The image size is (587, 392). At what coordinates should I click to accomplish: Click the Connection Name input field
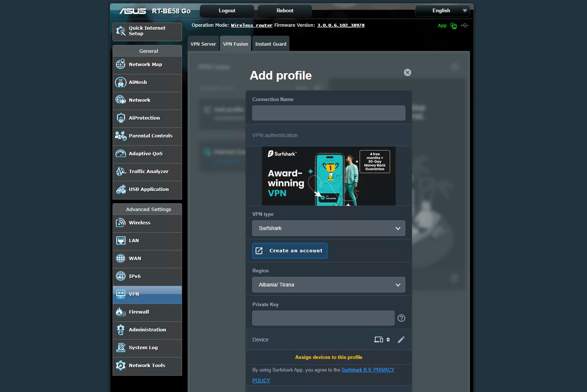click(329, 113)
